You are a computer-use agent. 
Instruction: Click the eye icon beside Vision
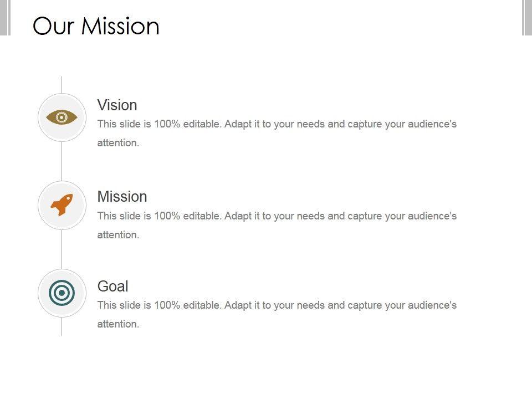[x=62, y=117]
